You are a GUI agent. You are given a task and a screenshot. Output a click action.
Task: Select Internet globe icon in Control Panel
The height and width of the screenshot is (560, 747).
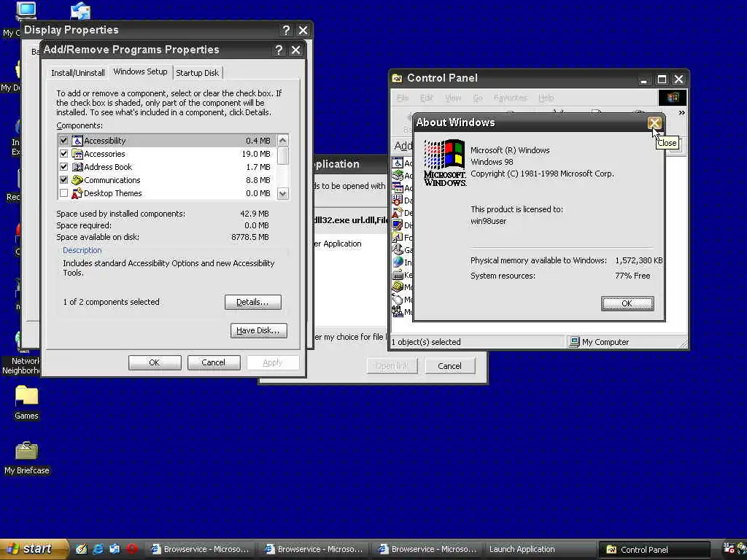coord(398,262)
